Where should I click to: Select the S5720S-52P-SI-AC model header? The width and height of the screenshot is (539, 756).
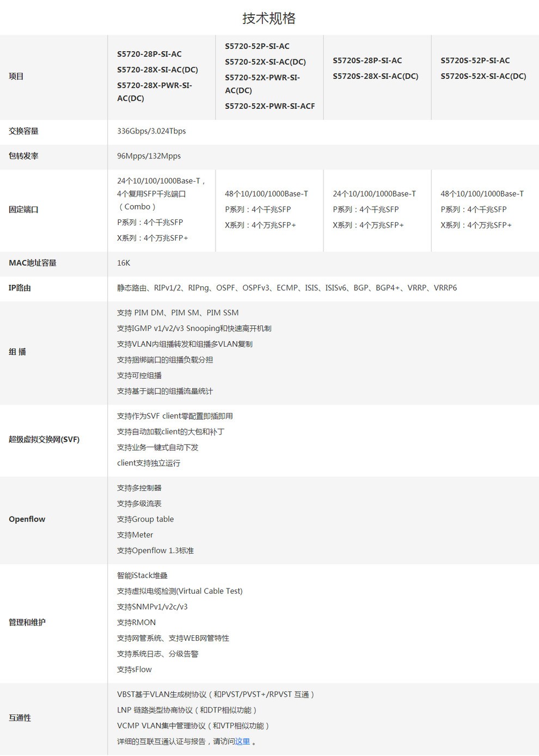[x=475, y=60]
